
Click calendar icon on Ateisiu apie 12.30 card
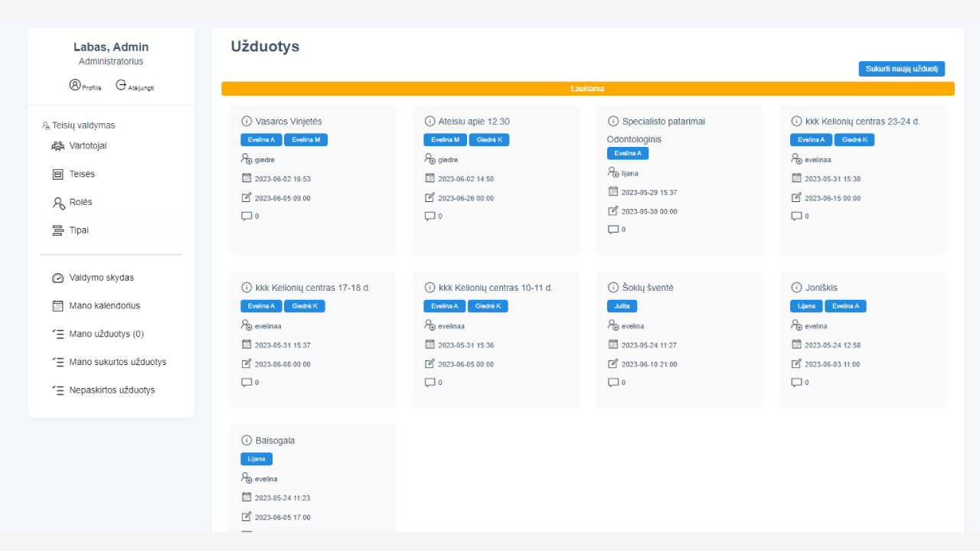point(430,178)
